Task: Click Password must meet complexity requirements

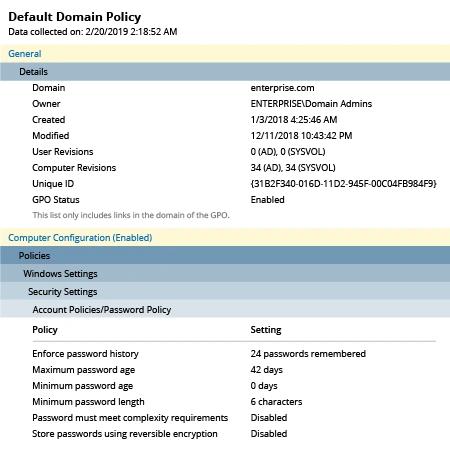Action: tap(130, 418)
